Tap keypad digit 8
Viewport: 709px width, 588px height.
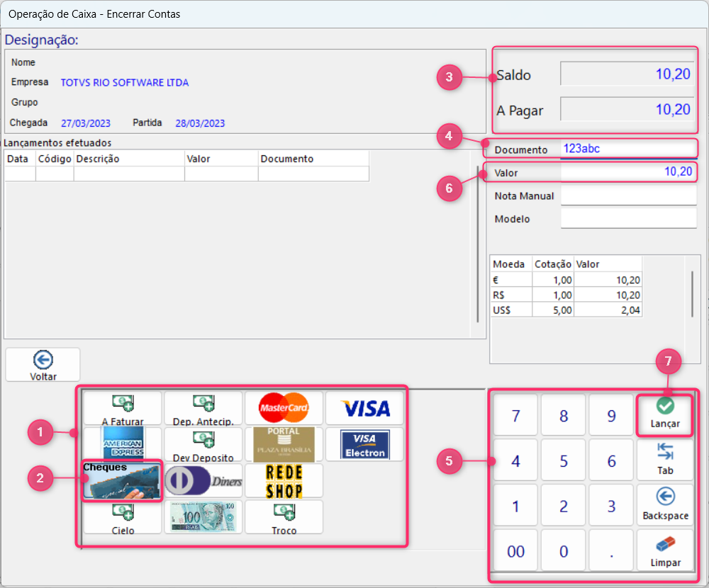[564, 415]
